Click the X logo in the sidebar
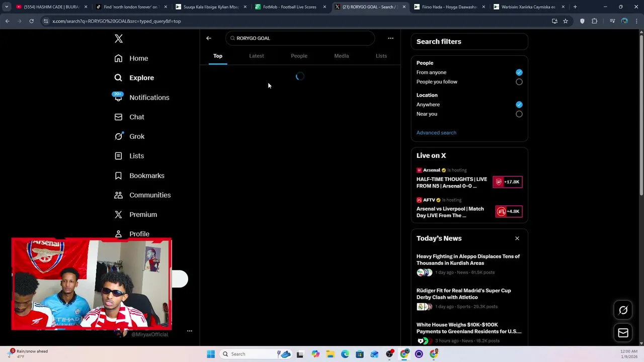 (119, 39)
